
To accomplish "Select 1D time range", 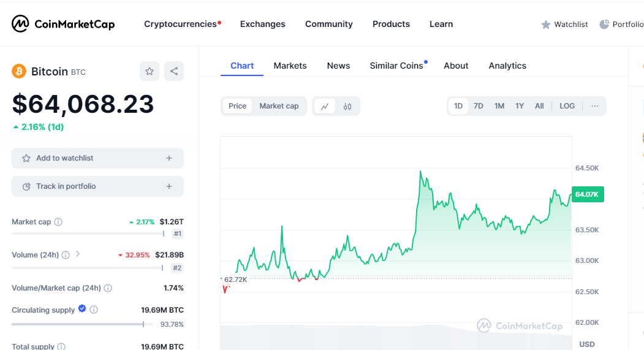I will pos(458,106).
